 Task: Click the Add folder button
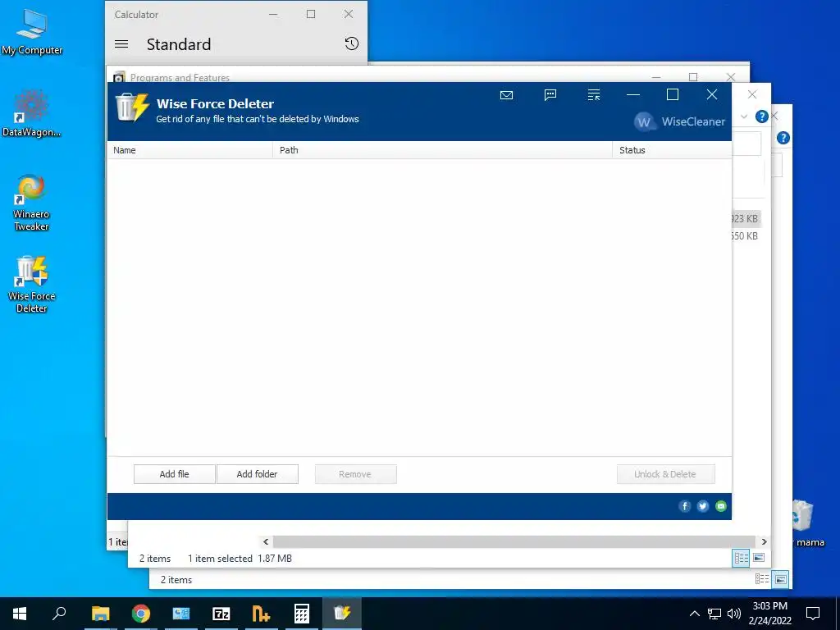coord(257,474)
